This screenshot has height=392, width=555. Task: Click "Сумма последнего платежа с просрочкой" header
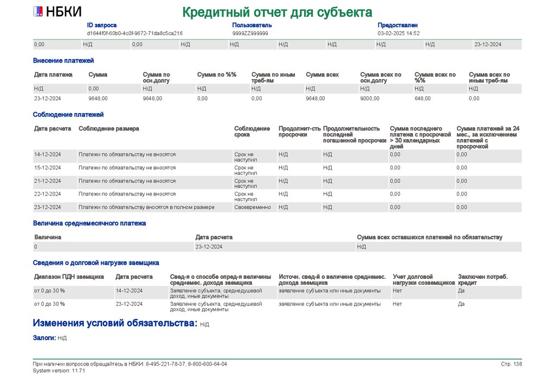click(421, 137)
